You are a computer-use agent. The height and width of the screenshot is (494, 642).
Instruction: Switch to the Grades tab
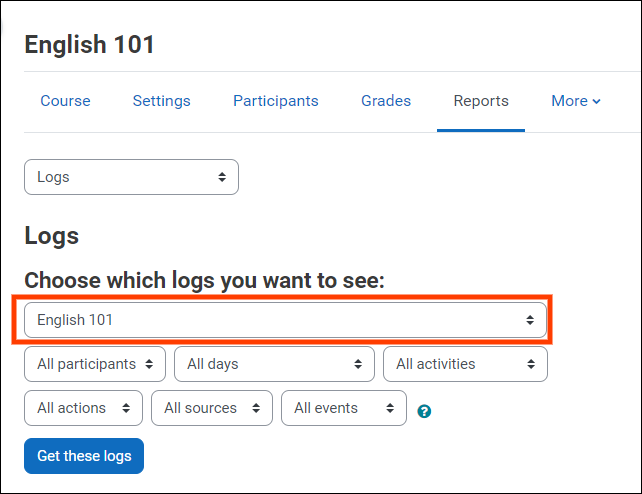386,101
